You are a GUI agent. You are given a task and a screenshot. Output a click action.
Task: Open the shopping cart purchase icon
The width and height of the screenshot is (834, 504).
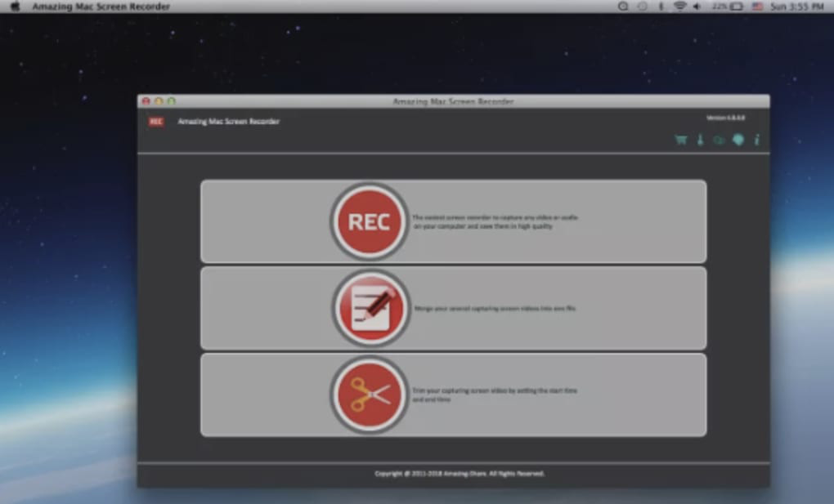681,140
